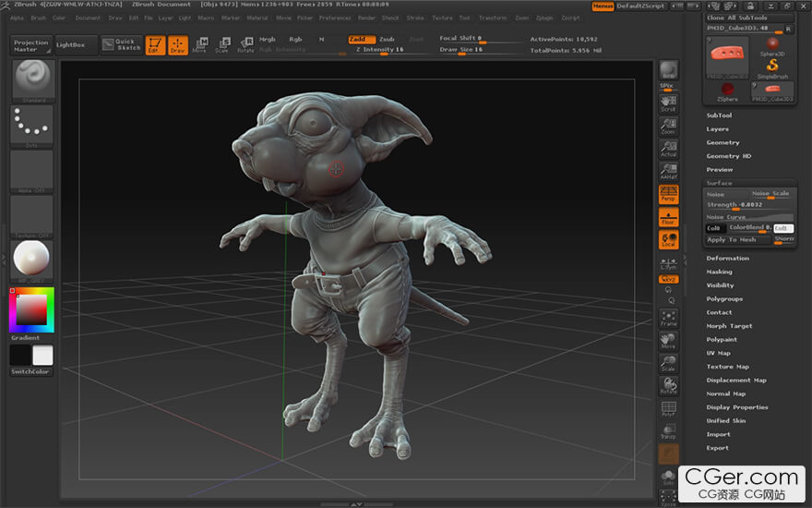Enable Mrgb material and color mode
This screenshot has height=508, width=812.
point(268,40)
